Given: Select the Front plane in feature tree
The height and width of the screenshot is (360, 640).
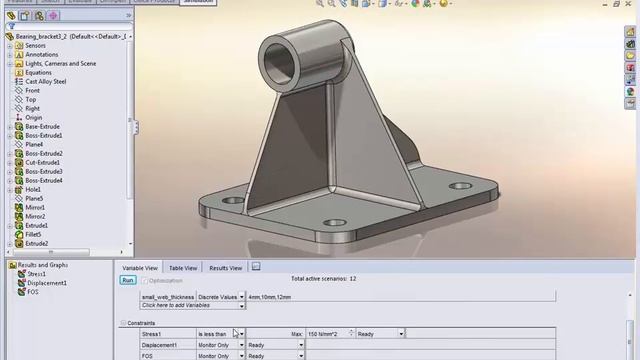Looking at the screenshot, I should [x=32, y=91].
